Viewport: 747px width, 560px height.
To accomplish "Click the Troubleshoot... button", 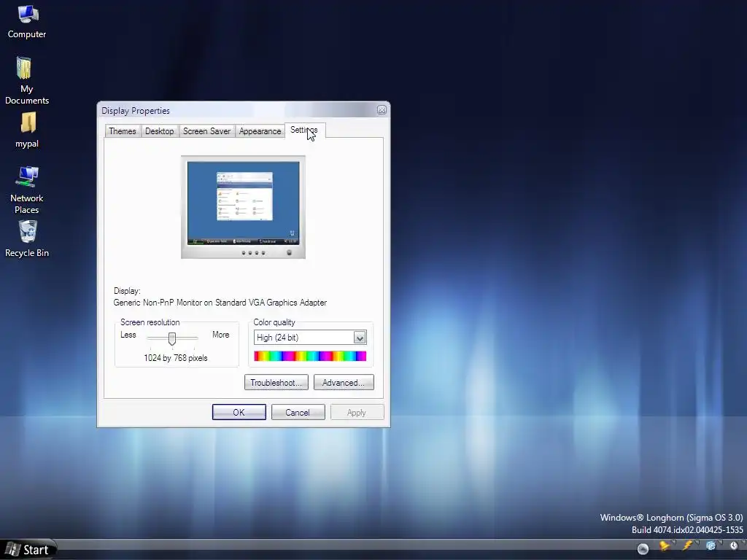I will click(x=276, y=382).
